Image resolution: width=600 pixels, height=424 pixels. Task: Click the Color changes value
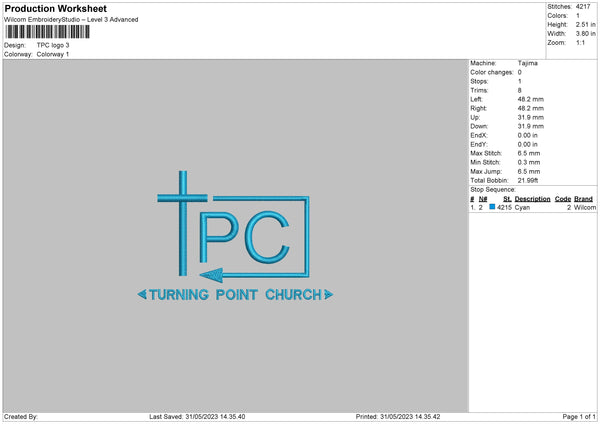(x=520, y=72)
